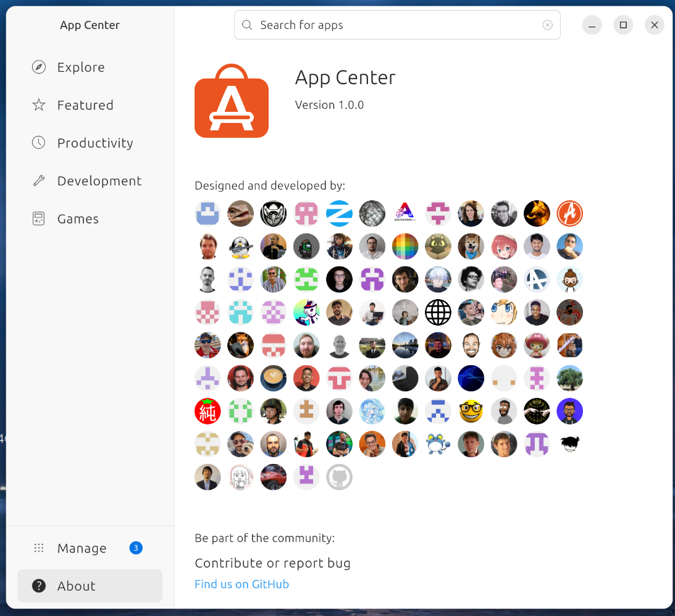Click the gamepad icon next to Games

coord(38,218)
